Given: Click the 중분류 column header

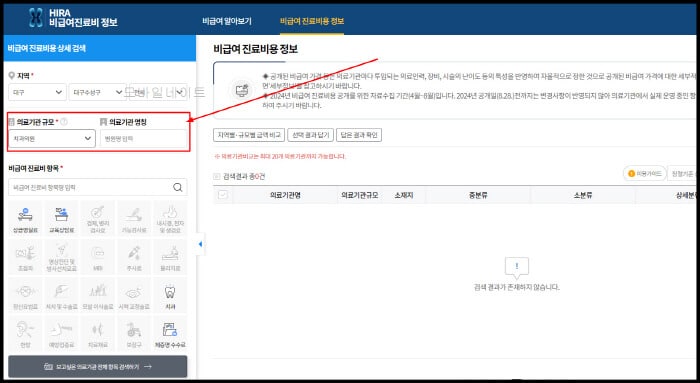Looking at the screenshot, I should click(x=478, y=195).
